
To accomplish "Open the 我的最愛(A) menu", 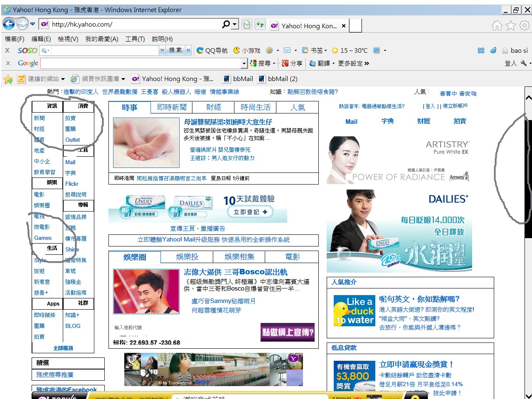I will [x=102, y=39].
